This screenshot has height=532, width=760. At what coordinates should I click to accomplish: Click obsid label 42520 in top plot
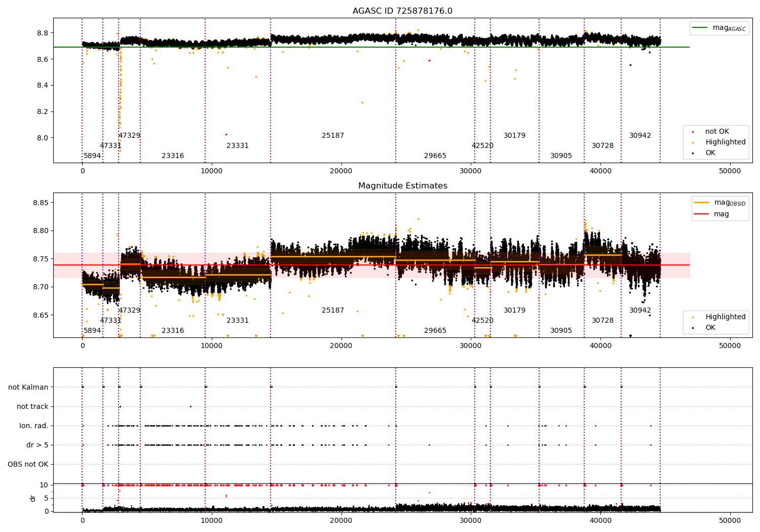tap(482, 146)
